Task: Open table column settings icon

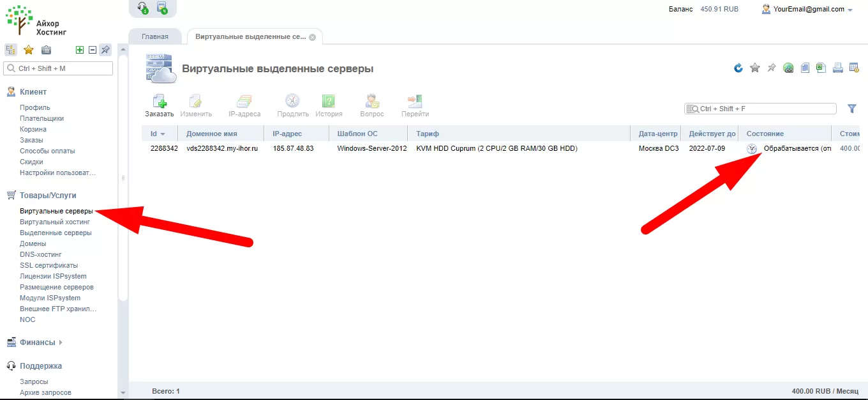Action: click(854, 68)
